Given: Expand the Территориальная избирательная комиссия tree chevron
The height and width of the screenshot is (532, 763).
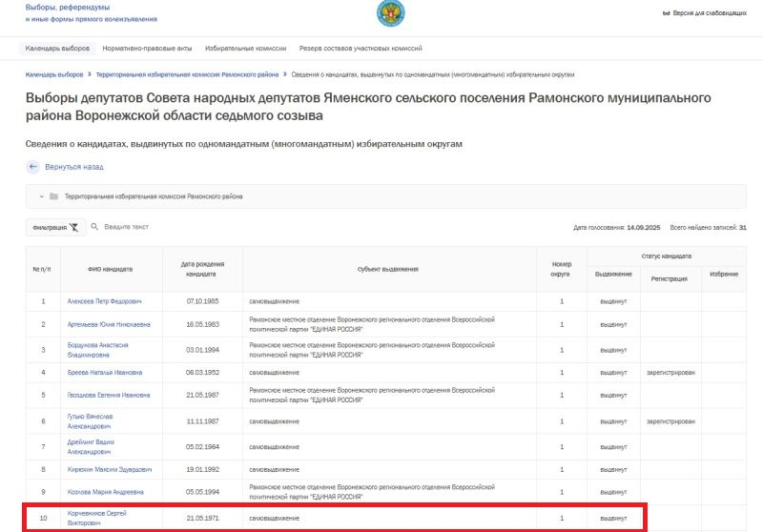Looking at the screenshot, I should coord(42,196).
